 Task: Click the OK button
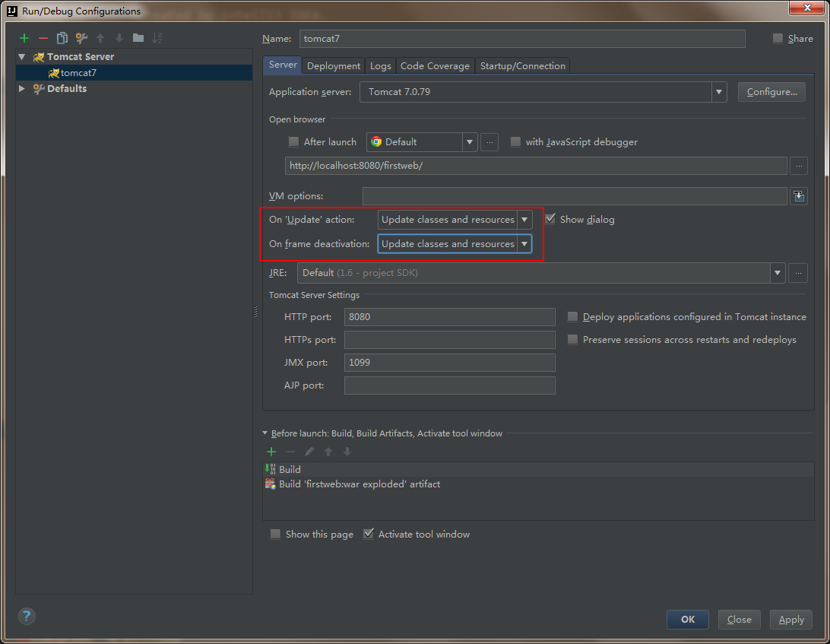point(688,620)
